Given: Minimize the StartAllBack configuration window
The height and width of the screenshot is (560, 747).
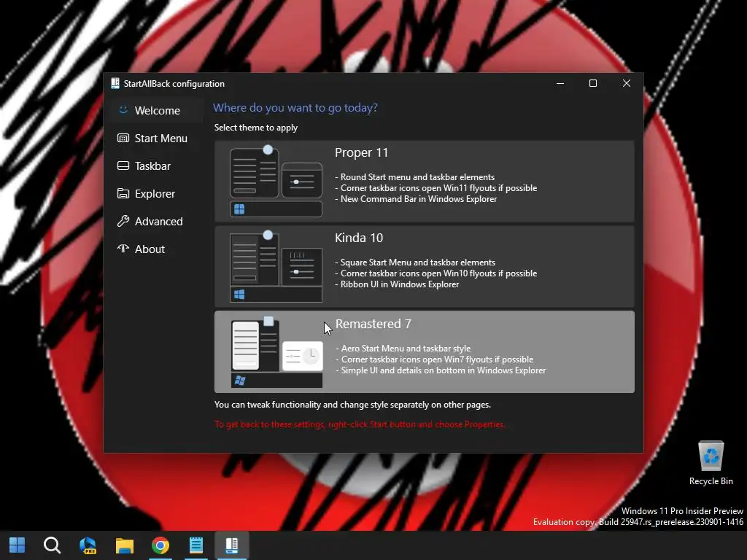Looking at the screenshot, I should [560, 83].
